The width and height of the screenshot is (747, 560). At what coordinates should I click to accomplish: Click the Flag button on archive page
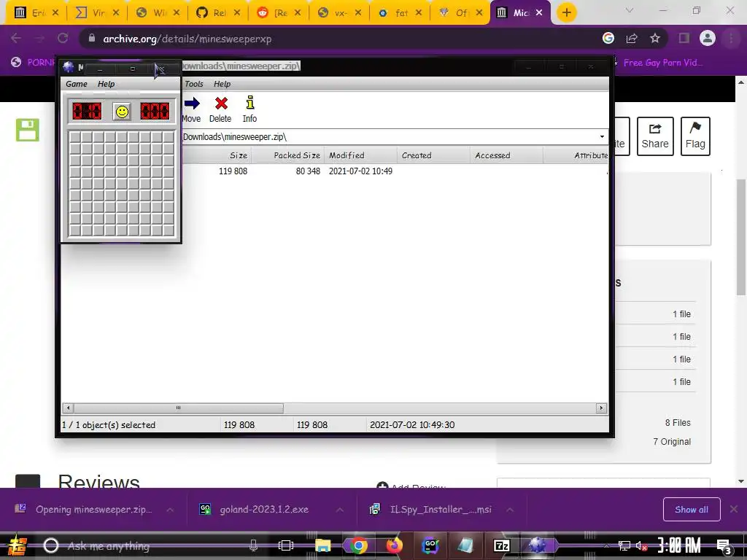[695, 136]
